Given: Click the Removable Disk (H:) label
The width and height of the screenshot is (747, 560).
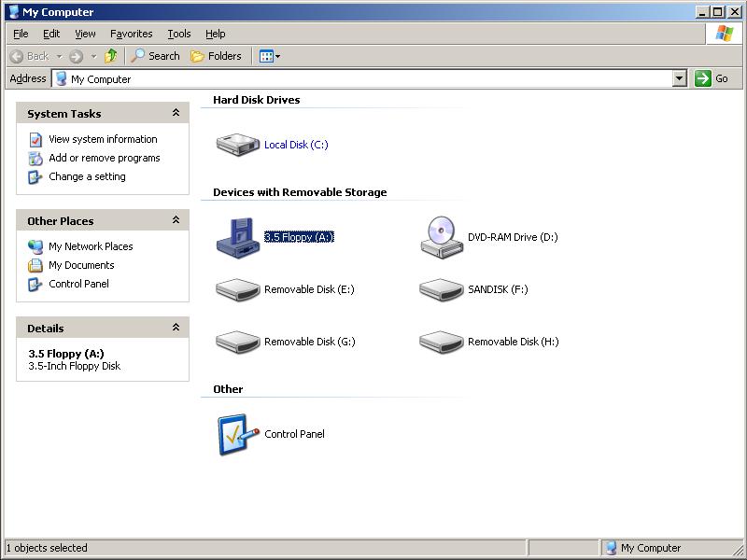Looking at the screenshot, I should [x=514, y=342].
